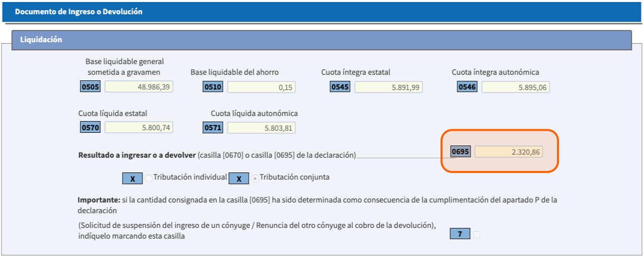Viewport: 644px width, 260px height.
Task: Click the 'Base liquidable general sometida a gravamen' label
Action: coord(125,67)
